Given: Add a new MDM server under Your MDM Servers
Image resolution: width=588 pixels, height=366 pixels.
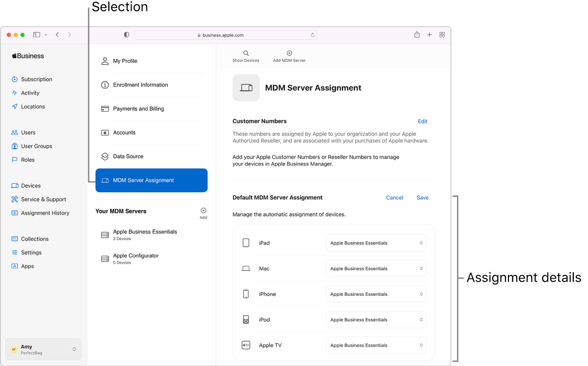Looking at the screenshot, I should [203, 211].
